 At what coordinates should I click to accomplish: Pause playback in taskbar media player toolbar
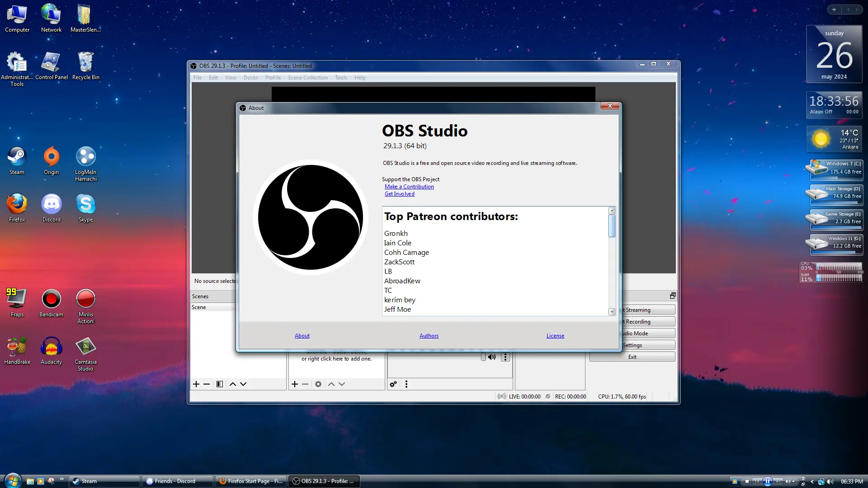coord(768,482)
